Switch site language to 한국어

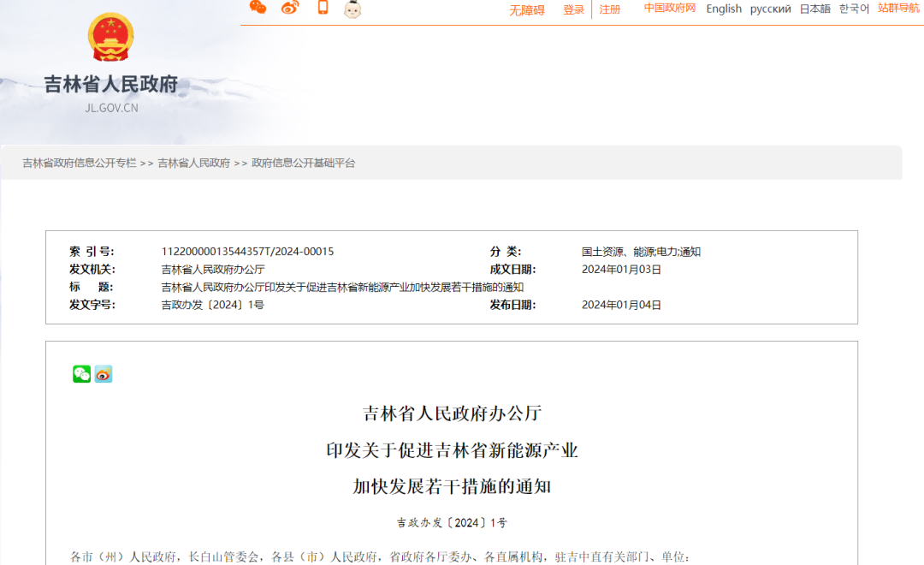click(854, 9)
